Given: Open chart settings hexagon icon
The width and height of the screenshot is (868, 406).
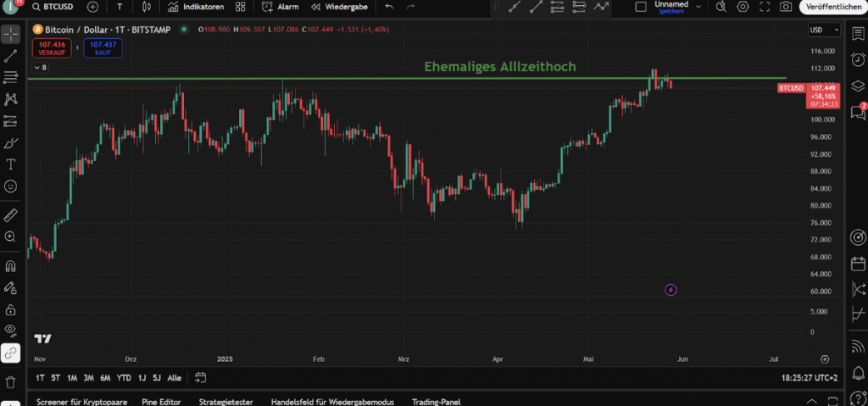Looking at the screenshot, I should tap(743, 7).
